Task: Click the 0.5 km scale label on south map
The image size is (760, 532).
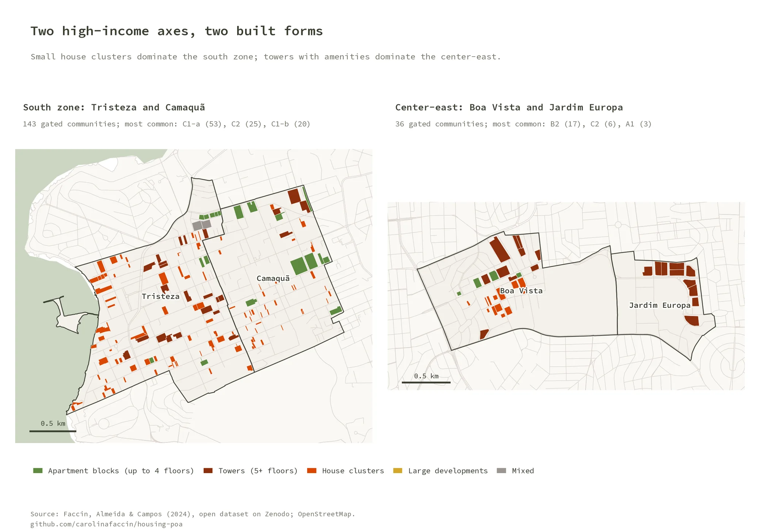Action: (53, 423)
